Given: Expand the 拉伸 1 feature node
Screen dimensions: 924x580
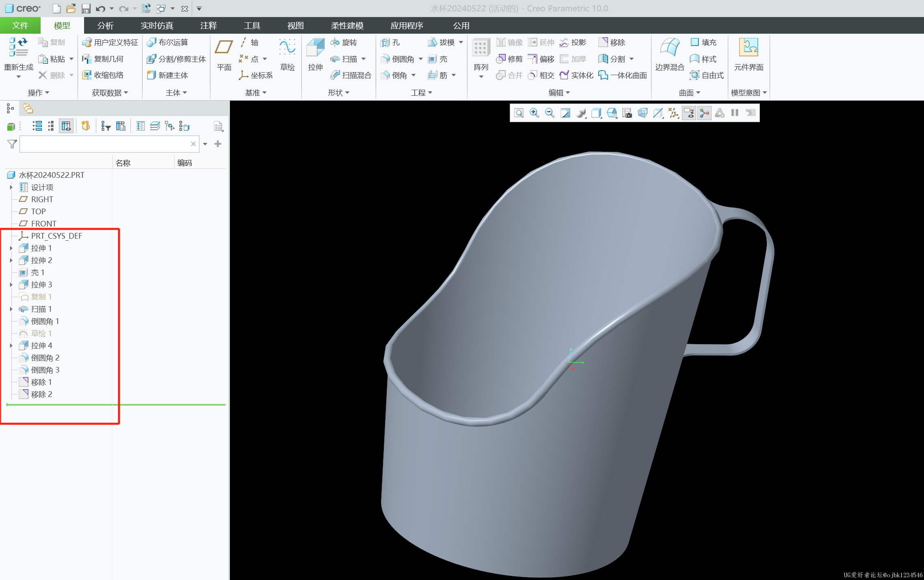Looking at the screenshot, I should (11, 248).
